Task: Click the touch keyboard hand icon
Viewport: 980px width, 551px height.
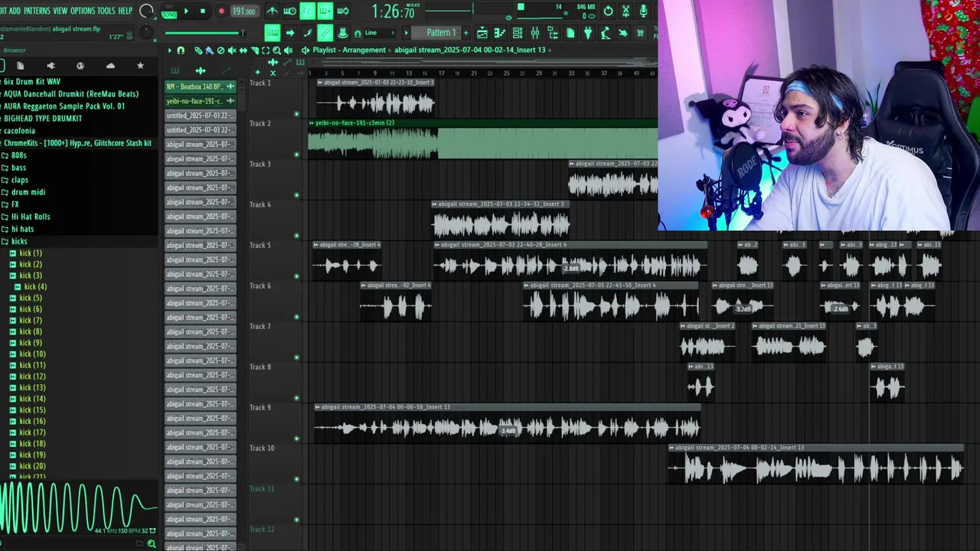Action: coord(622,32)
